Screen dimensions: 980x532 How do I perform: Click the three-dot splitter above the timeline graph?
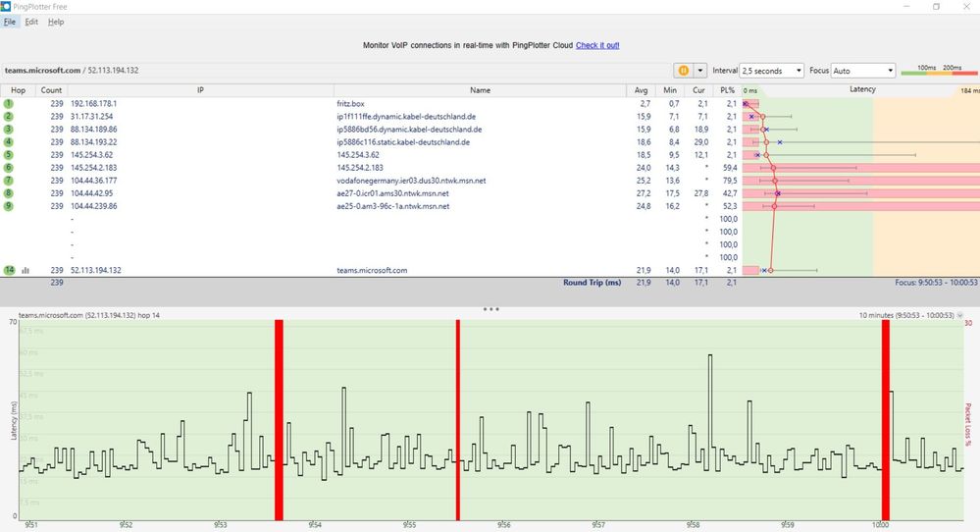[490, 309]
